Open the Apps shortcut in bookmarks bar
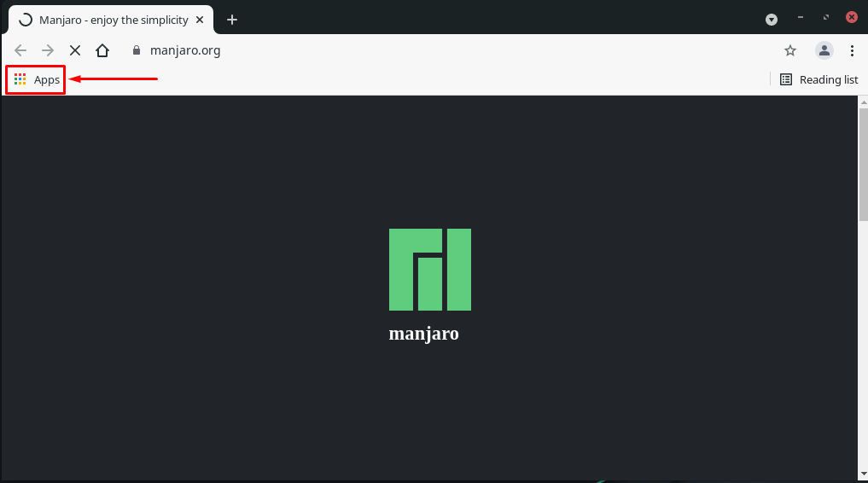The height and width of the screenshot is (483, 868). click(36, 79)
